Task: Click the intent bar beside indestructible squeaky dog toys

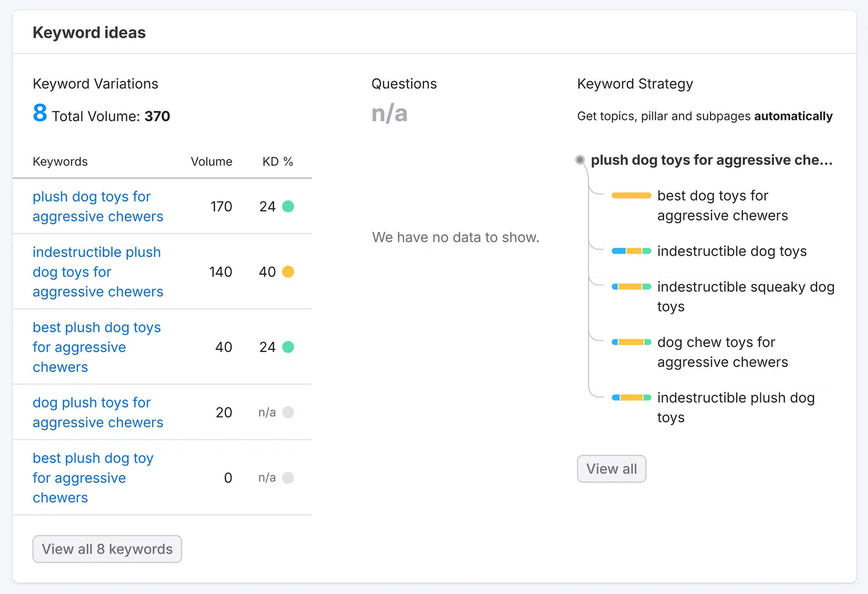Action: 631,287
